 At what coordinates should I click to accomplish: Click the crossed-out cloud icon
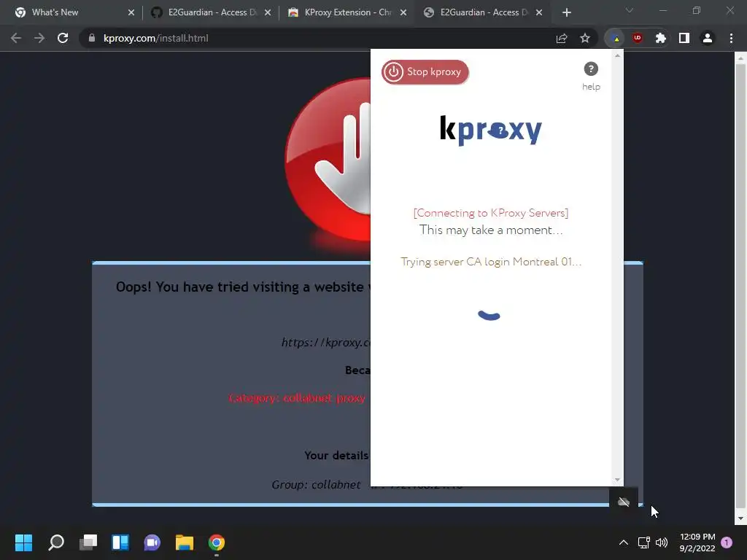(x=624, y=502)
